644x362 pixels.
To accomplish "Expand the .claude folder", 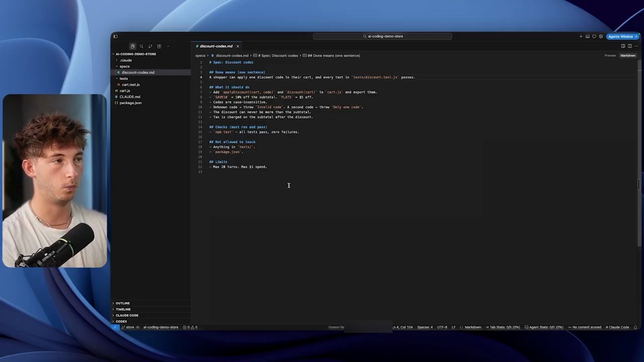I will tap(126, 60).
